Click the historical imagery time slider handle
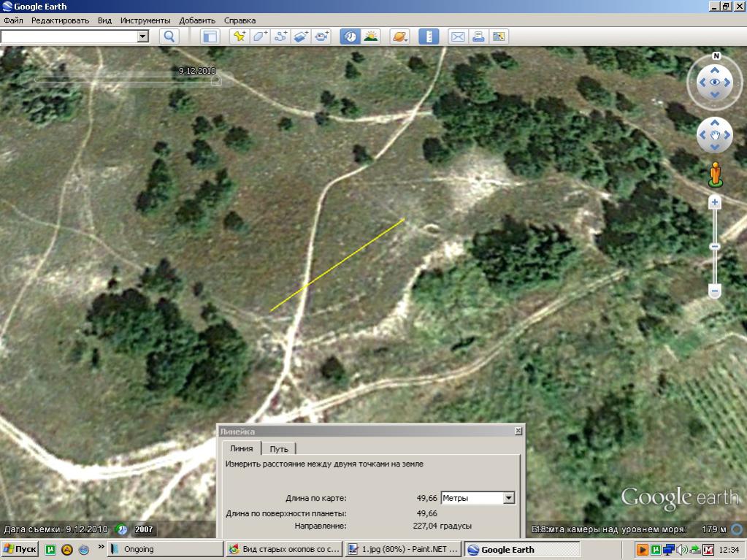This screenshot has width=747, height=560. click(216, 82)
